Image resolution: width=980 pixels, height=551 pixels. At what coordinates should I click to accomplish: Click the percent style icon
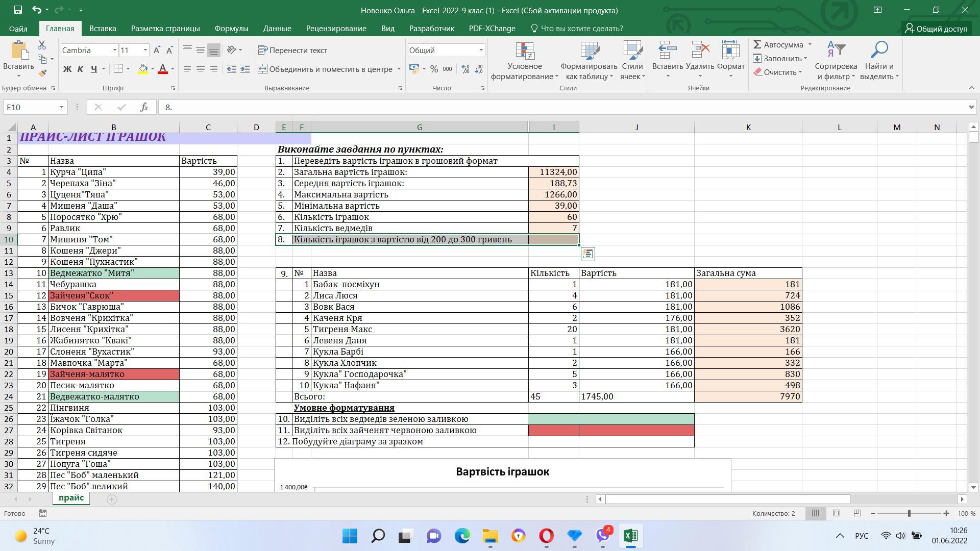click(x=434, y=69)
